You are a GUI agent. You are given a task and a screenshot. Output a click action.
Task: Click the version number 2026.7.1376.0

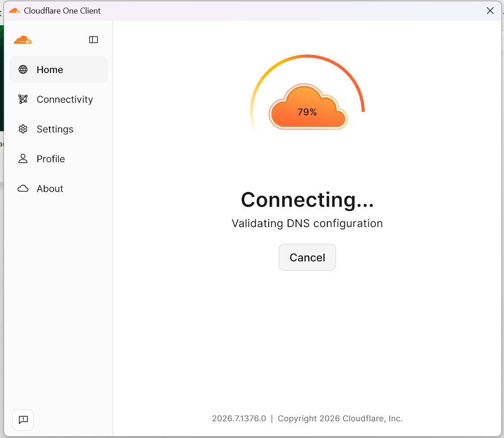[x=239, y=418]
